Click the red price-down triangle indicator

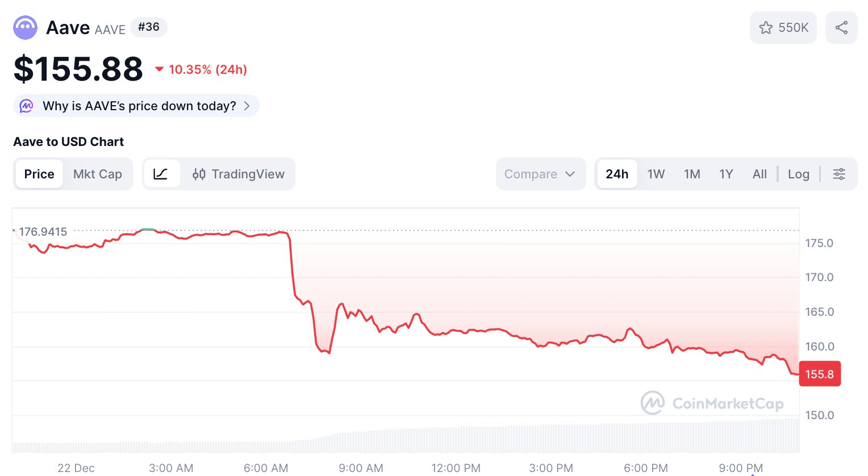pyautogui.click(x=160, y=69)
